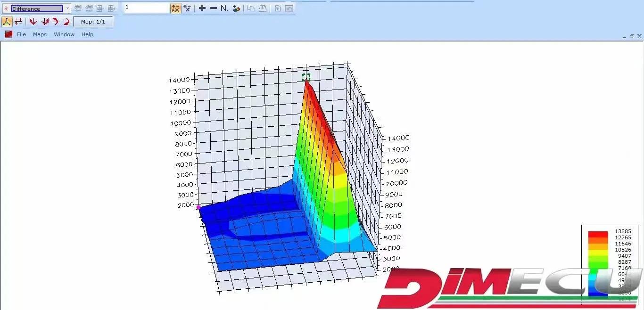This screenshot has width=644, height=310.
Task: Click the plus increase value icon
Action: (x=202, y=8)
